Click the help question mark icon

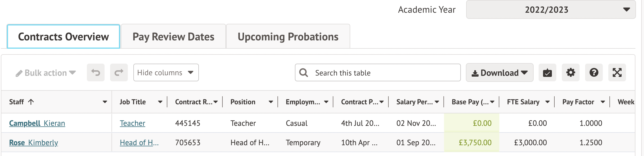point(594,73)
